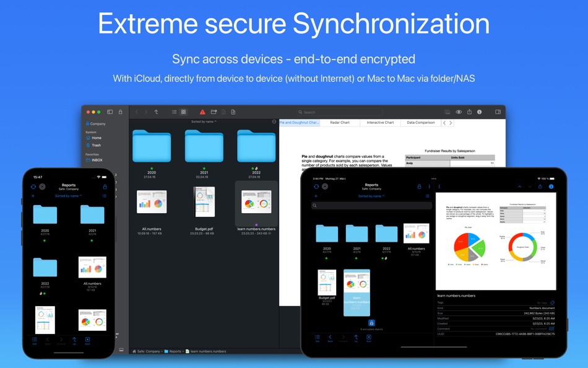This screenshot has height=368, width=588.
Task: Tap the plus add button on iPad
Action: (x=316, y=196)
